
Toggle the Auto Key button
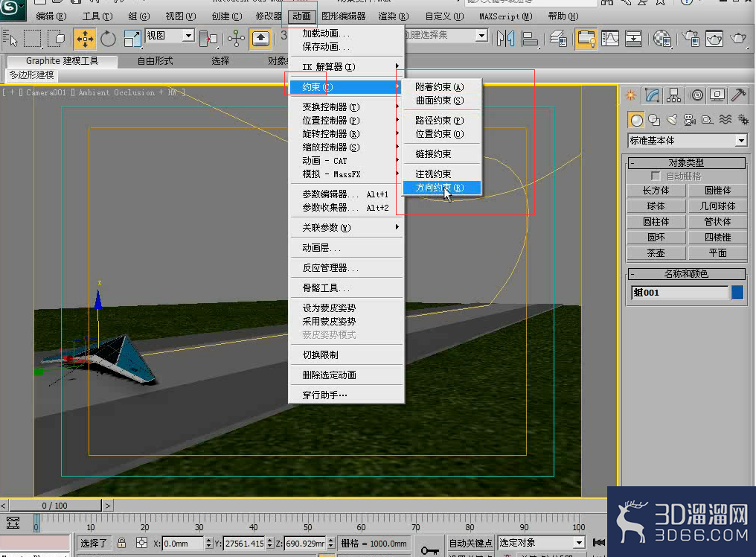470,544
